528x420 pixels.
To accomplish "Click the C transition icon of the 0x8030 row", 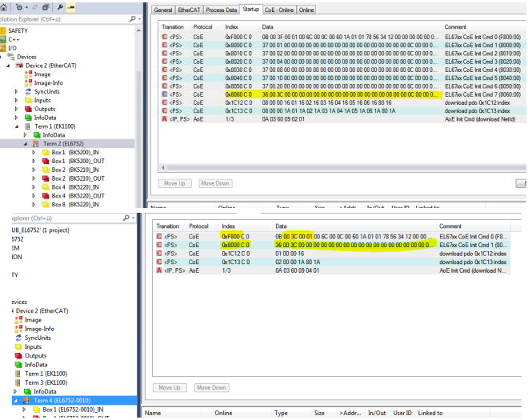I will (164, 70).
